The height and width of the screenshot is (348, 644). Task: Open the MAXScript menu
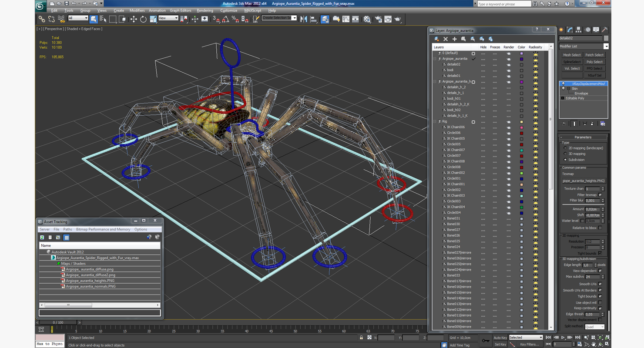coord(253,10)
